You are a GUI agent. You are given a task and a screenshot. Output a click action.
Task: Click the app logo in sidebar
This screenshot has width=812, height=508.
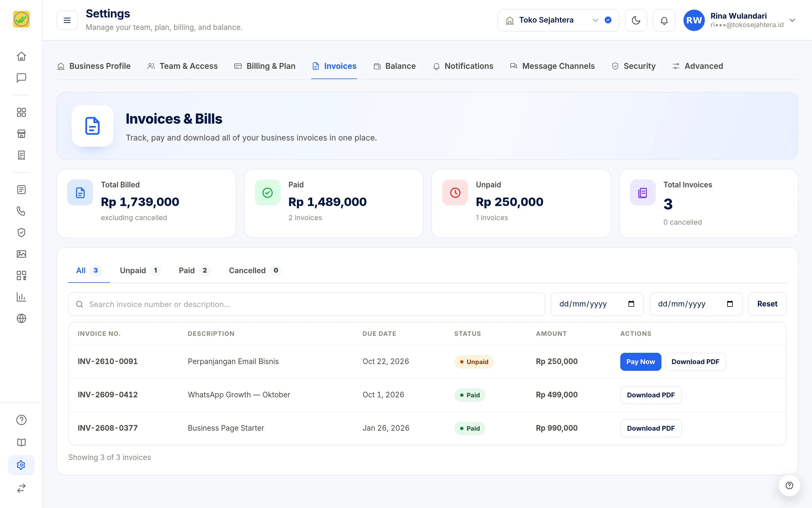21,19
